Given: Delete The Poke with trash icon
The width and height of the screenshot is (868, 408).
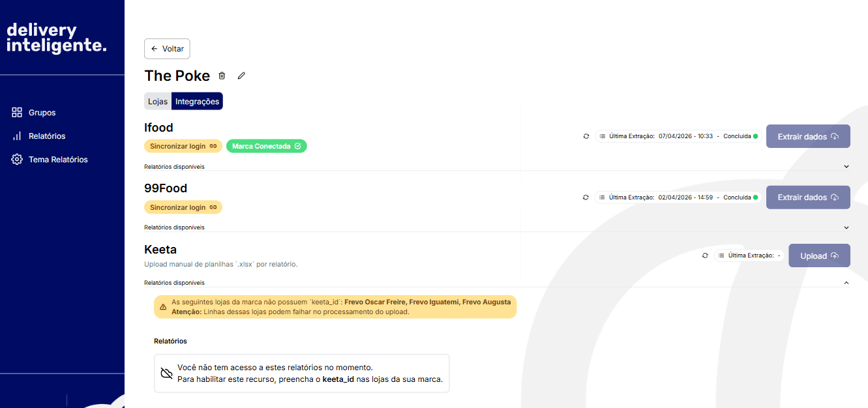Looking at the screenshot, I should [222, 76].
